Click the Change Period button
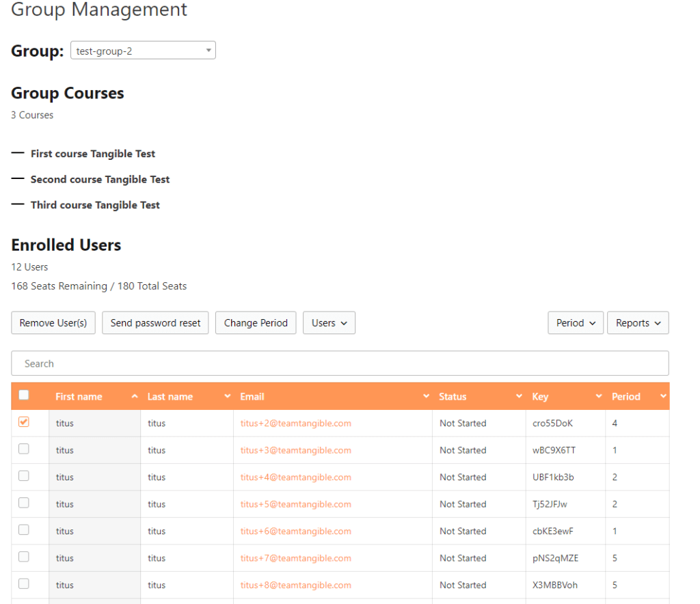 (x=256, y=322)
